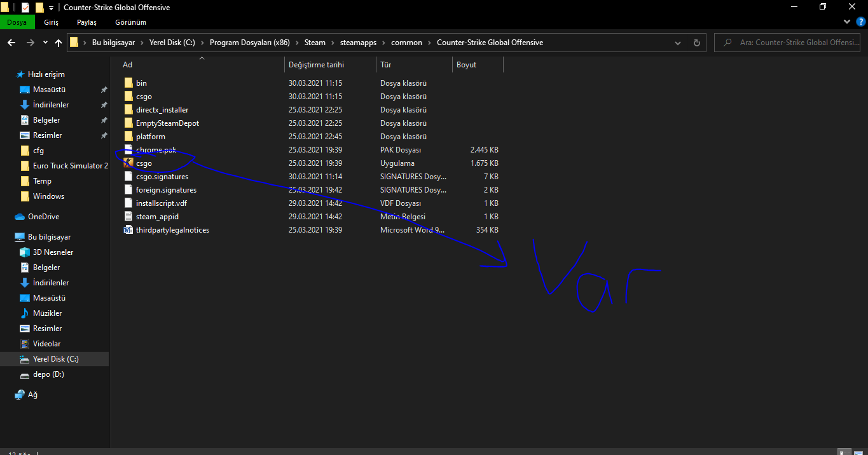Open the Temp folder in sidebar
The width and height of the screenshot is (868, 455).
point(42,181)
